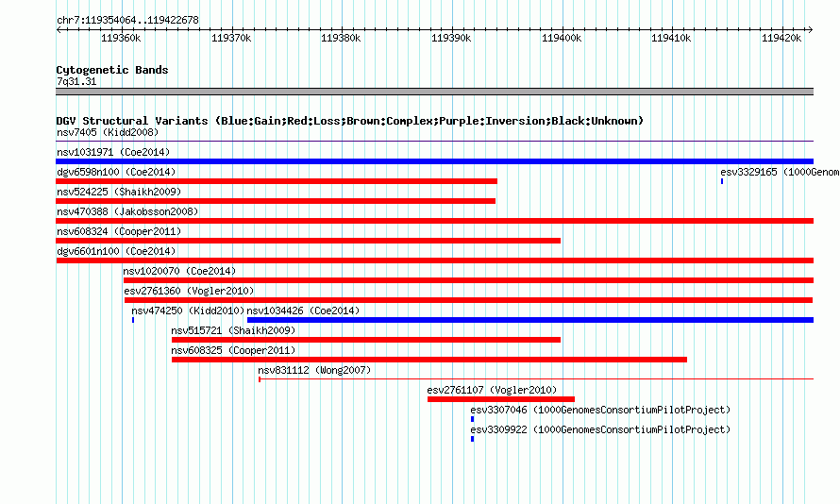Click the small nsv474250 (Kidd2010) blue marker
Image resolution: width=840 pixels, height=504 pixels.
pos(133,320)
